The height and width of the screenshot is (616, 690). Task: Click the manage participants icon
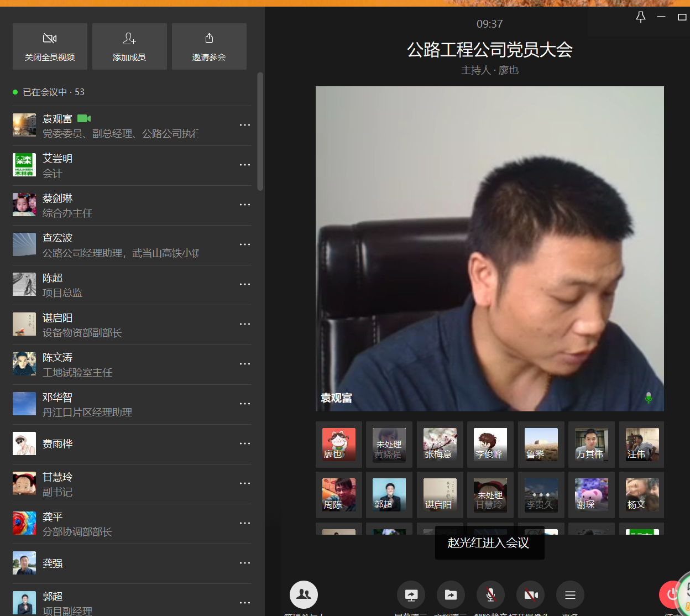[304, 594]
